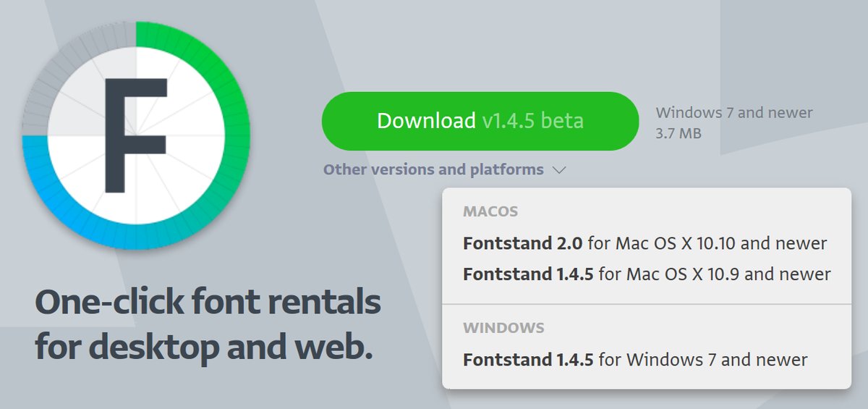Expand Other versions and platforms

tap(433, 169)
